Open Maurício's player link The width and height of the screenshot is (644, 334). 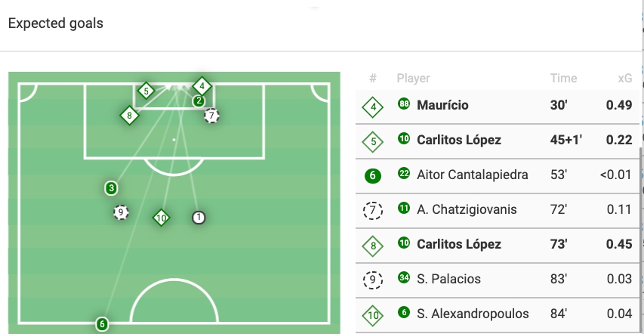[442, 106]
